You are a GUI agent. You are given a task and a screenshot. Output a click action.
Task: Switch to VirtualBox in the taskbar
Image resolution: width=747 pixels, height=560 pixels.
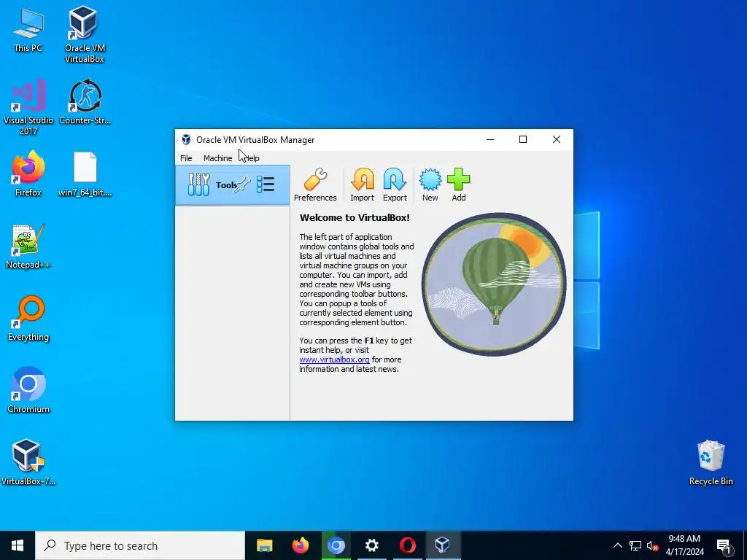coord(443,545)
